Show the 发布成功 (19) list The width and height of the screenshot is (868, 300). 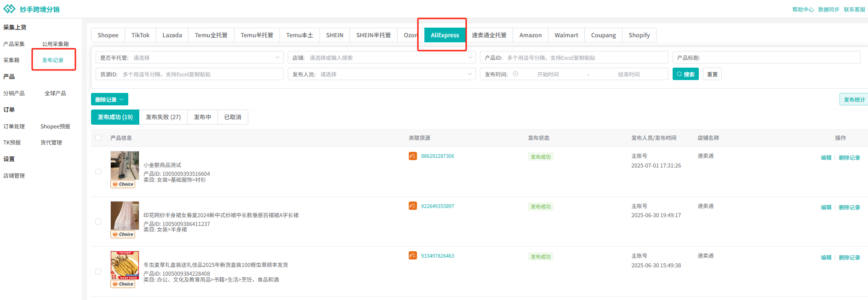tap(115, 117)
